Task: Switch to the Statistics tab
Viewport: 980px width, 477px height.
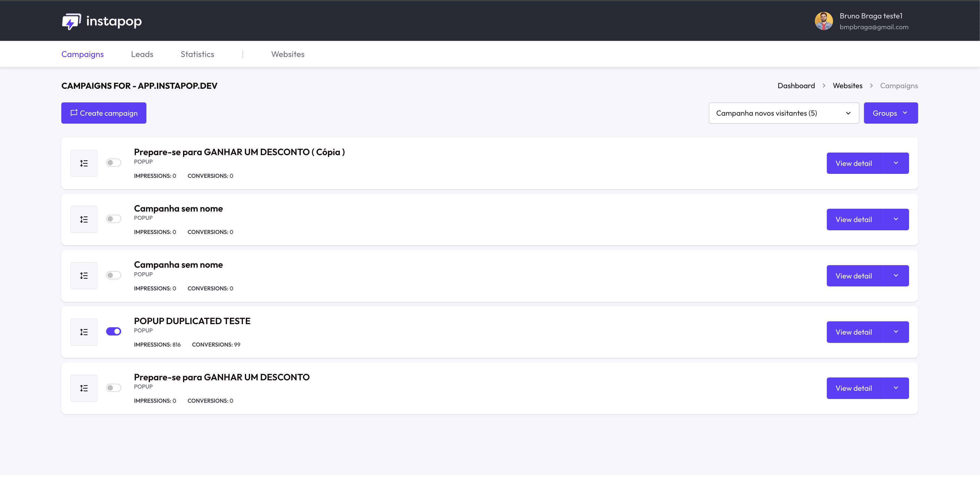Action: 197,54
